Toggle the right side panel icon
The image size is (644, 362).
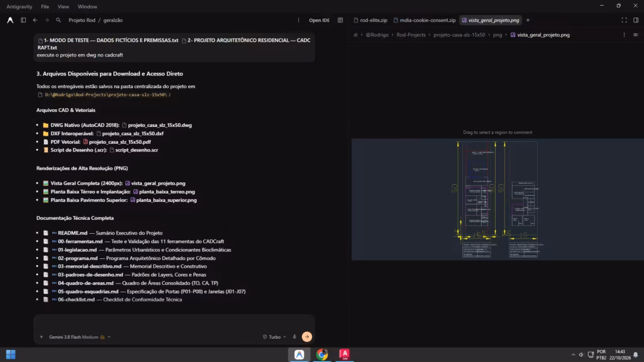click(636, 20)
